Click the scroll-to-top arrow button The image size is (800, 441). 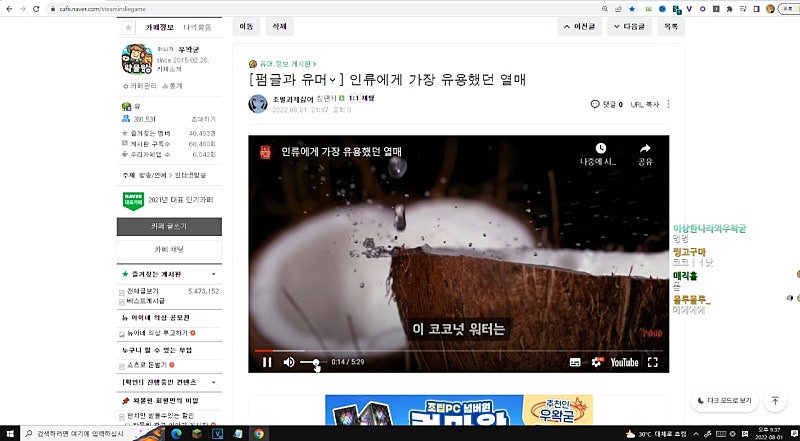(x=775, y=400)
